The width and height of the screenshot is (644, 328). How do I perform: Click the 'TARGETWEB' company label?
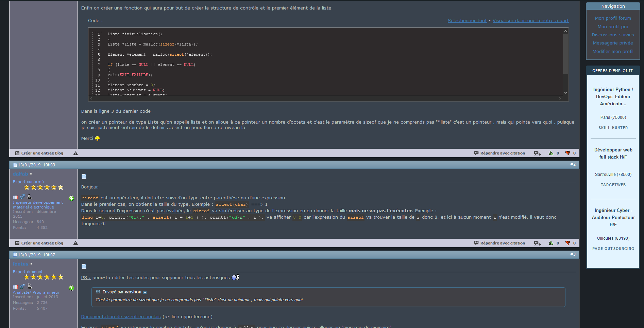(613, 185)
